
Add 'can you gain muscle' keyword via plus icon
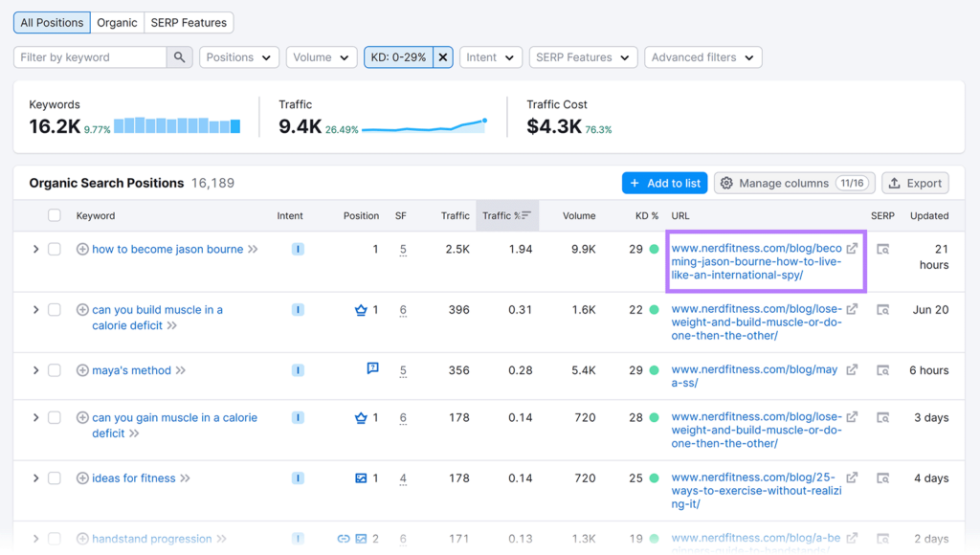coord(82,417)
